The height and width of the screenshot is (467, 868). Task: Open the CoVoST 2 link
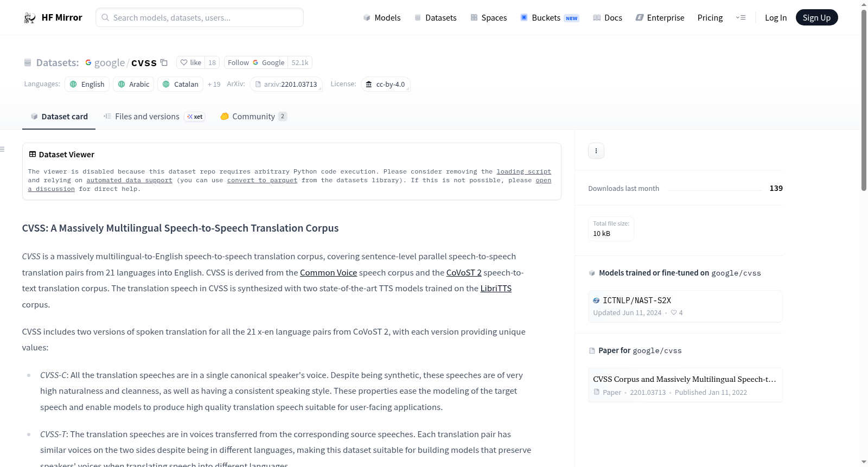pos(464,272)
